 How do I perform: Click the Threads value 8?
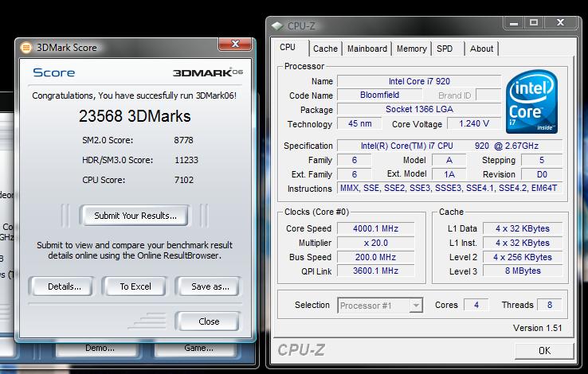[550, 305]
